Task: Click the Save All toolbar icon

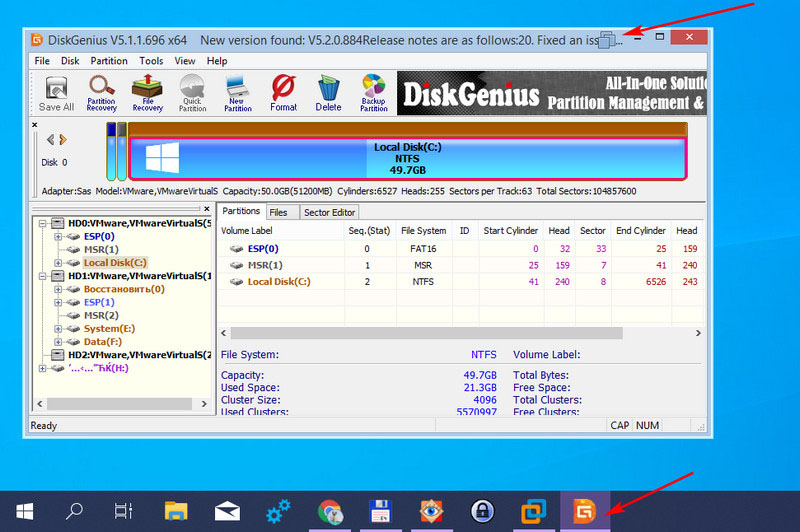Action: click(x=56, y=93)
